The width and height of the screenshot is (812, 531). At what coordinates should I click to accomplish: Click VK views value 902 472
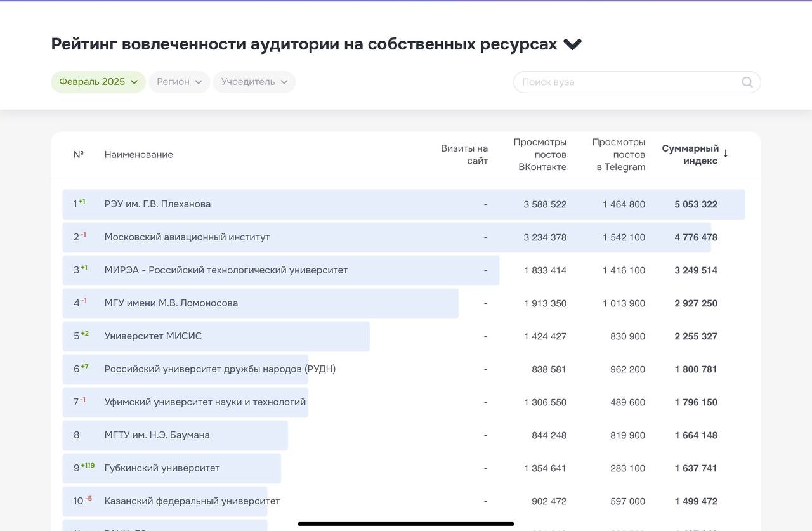[549, 501]
